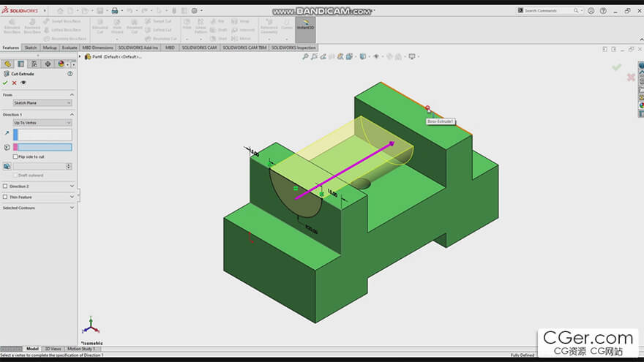Click the pink vertex selection box

tap(44, 147)
